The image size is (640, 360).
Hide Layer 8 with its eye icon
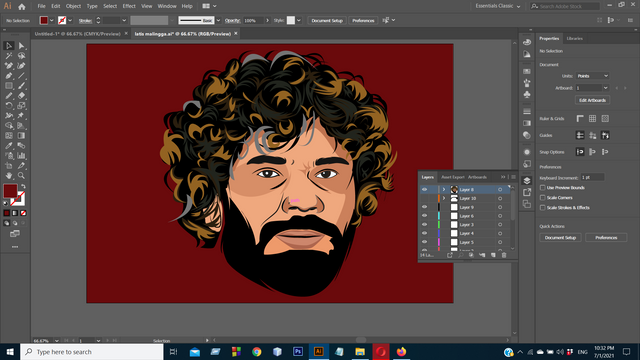pyautogui.click(x=424, y=189)
